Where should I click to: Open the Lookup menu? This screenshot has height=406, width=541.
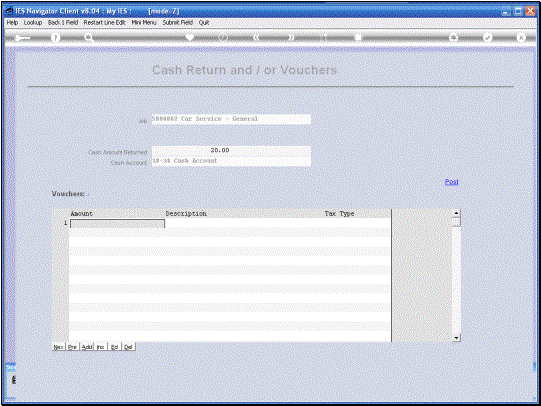(33, 22)
